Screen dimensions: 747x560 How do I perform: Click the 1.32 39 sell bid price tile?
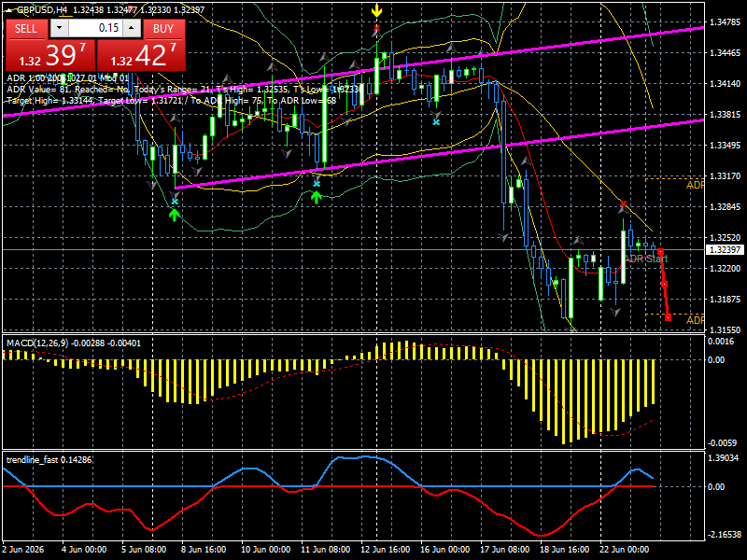click(50, 55)
